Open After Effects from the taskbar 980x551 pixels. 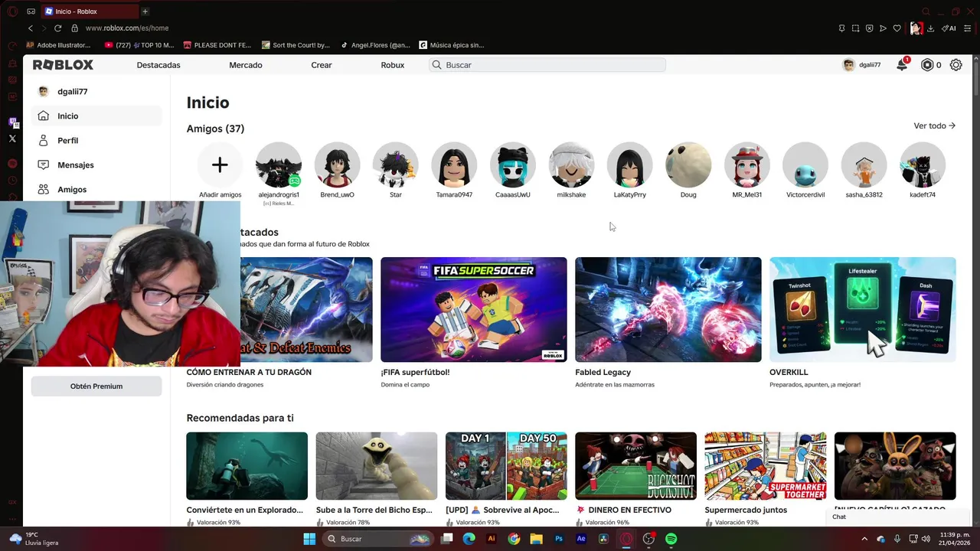(581, 539)
